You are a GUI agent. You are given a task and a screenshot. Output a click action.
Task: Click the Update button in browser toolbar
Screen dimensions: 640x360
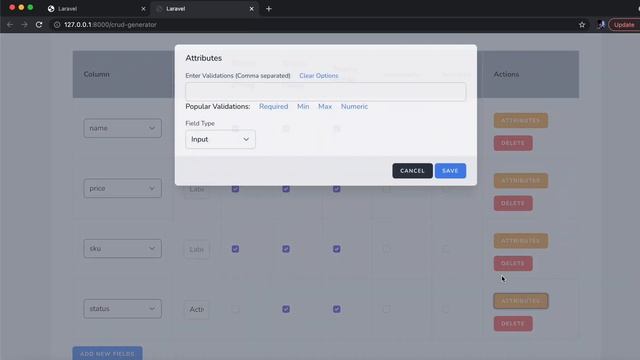pos(624,25)
